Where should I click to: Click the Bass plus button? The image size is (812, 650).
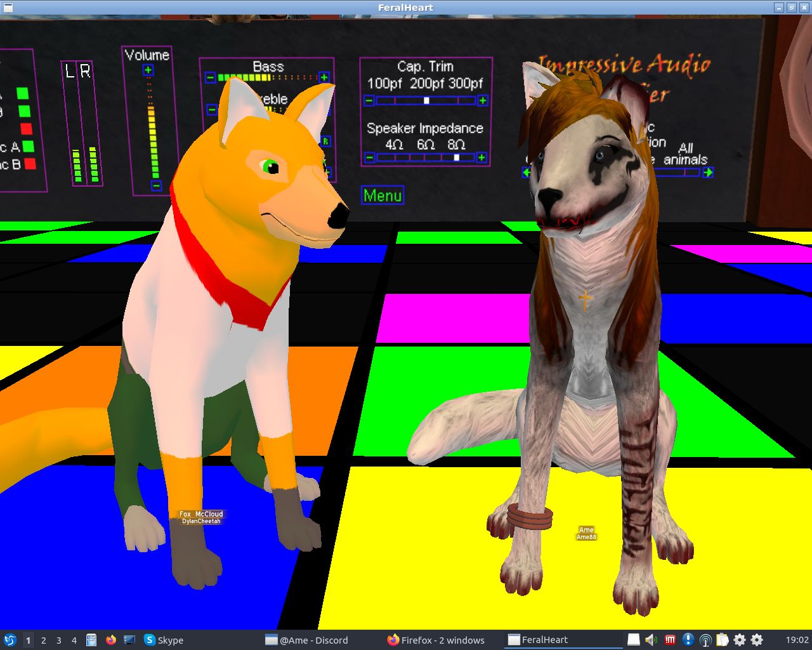324,77
